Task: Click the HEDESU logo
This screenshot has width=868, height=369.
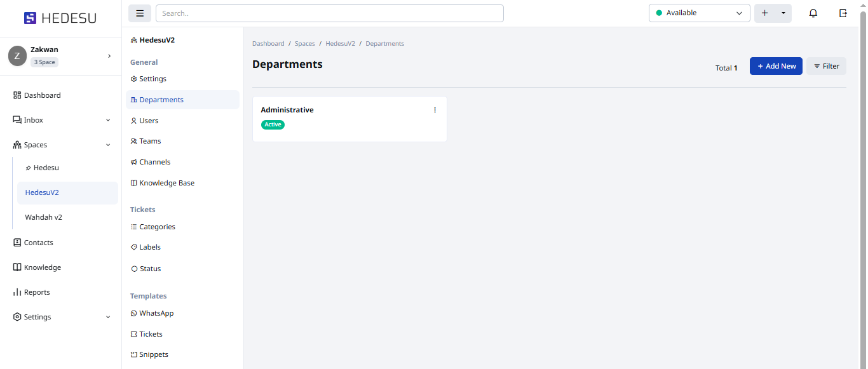Action: click(x=60, y=18)
